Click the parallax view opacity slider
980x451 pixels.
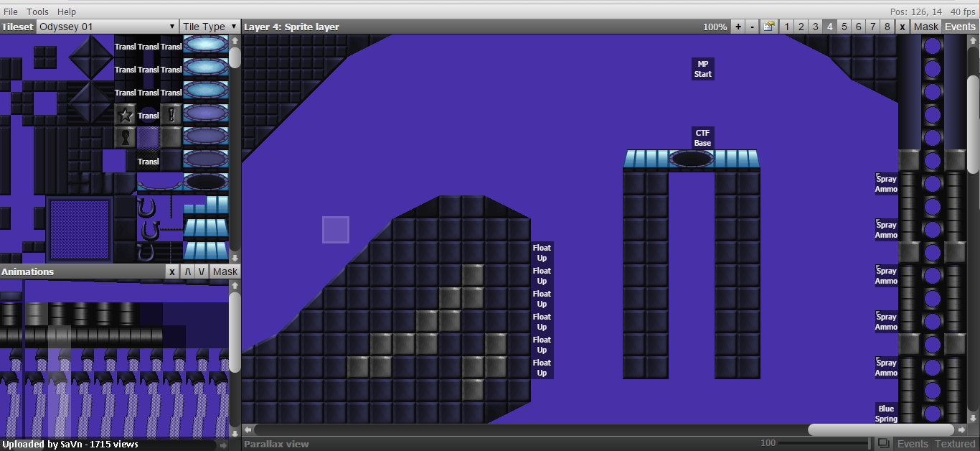pos(825,444)
